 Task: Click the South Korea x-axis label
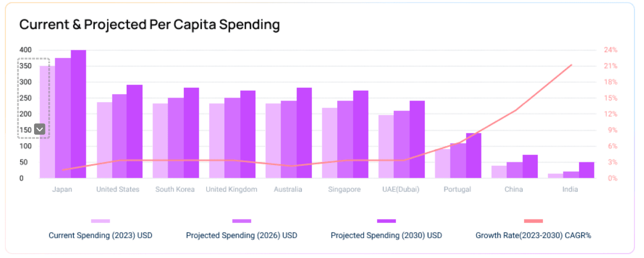(175, 189)
